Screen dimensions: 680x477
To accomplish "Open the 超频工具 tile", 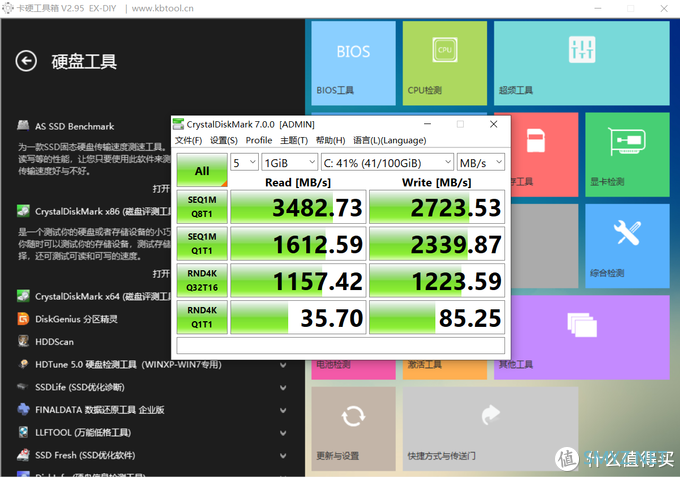I will pos(582,63).
